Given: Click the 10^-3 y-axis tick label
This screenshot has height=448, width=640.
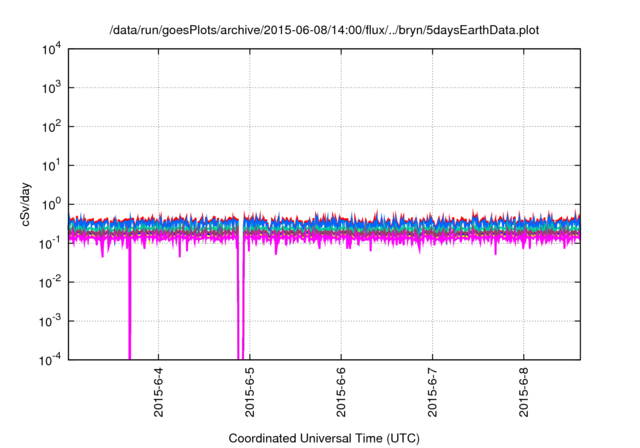Looking at the screenshot, I should [51, 321].
